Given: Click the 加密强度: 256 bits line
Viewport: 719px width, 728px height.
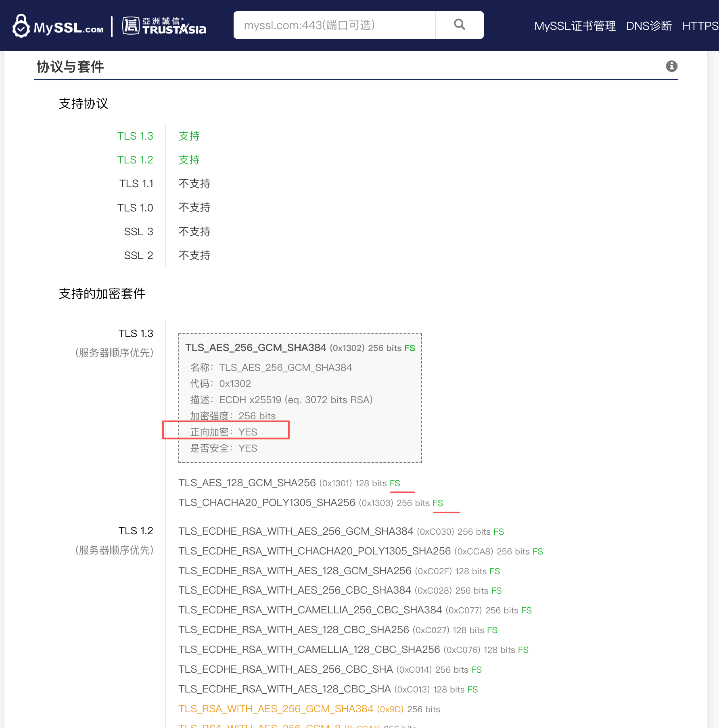Looking at the screenshot, I should [233, 416].
